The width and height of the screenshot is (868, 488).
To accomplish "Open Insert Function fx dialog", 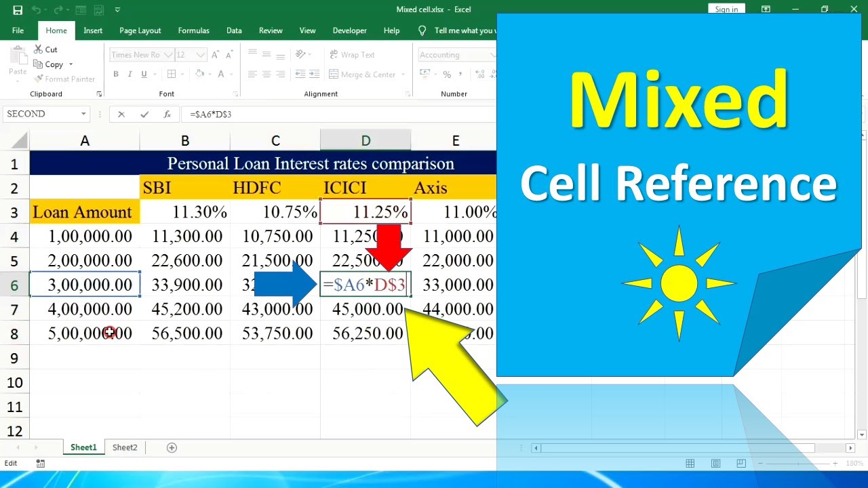I will pos(167,115).
